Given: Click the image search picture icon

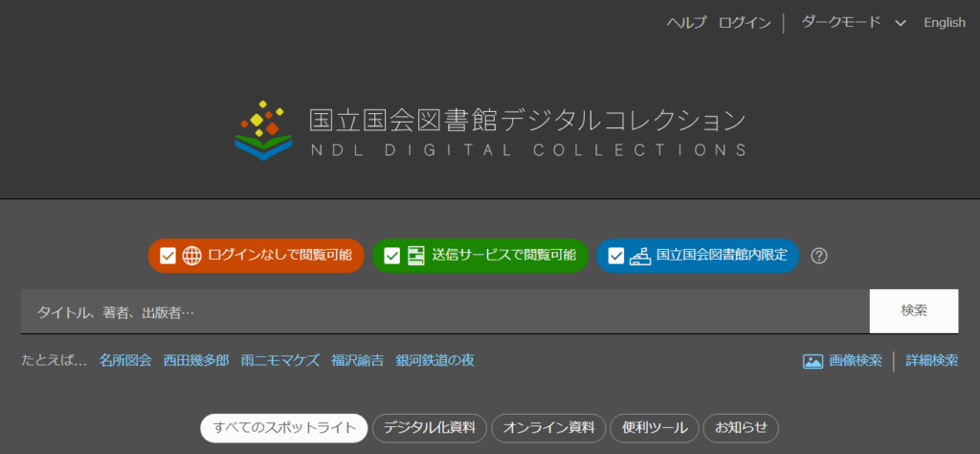Looking at the screenshot, I should (813, 361).
